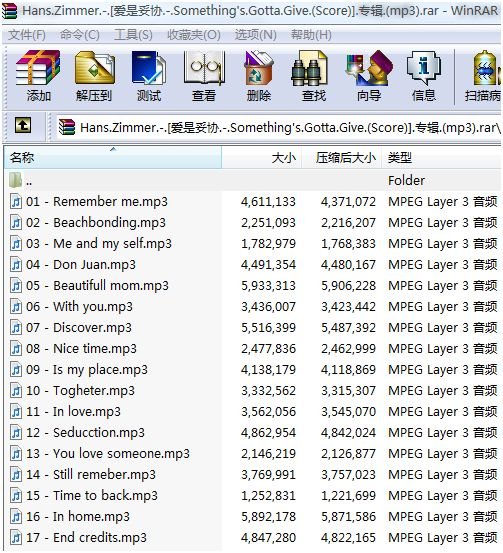This screenshot has width=503, height=553.
Task: Open the 解压到 (Extract To) tool
Action: click(x=94, y=75)
